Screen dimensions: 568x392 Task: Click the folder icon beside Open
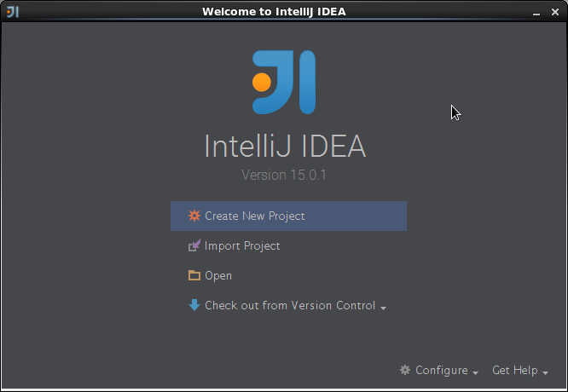coord(194,275)
